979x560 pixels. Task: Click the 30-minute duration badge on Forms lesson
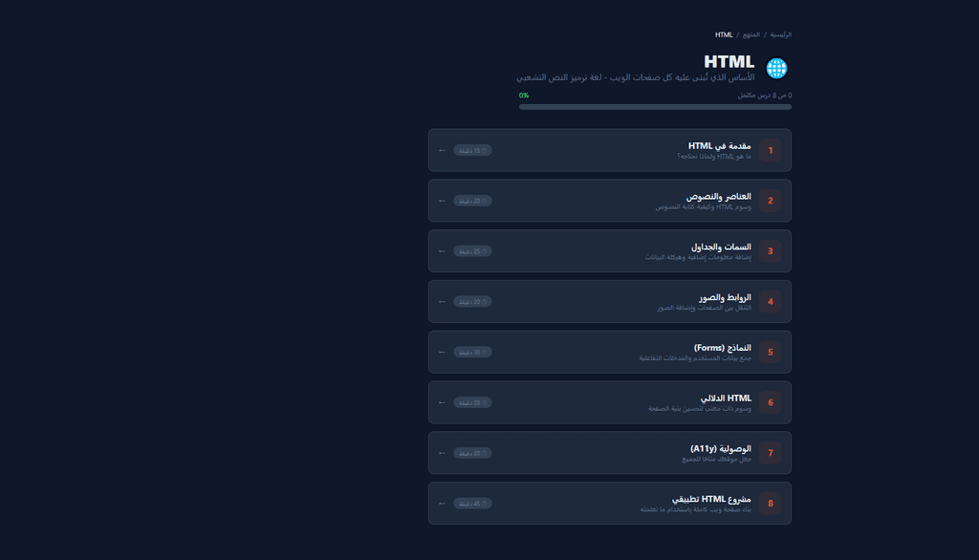tap(472, 352)
